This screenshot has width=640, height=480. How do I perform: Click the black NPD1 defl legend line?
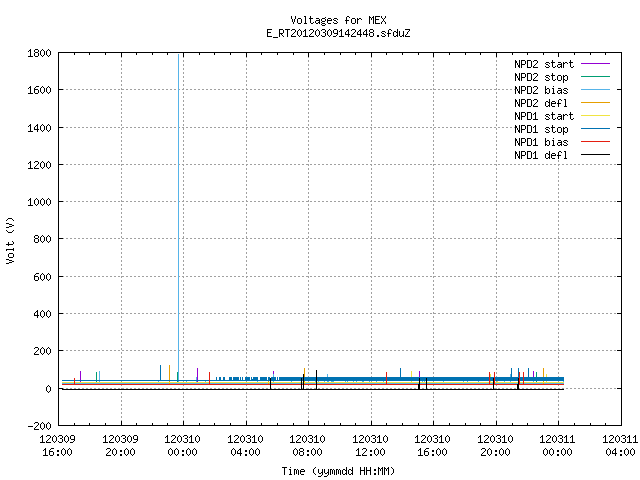pyautogui.click(x=596, y=155)
